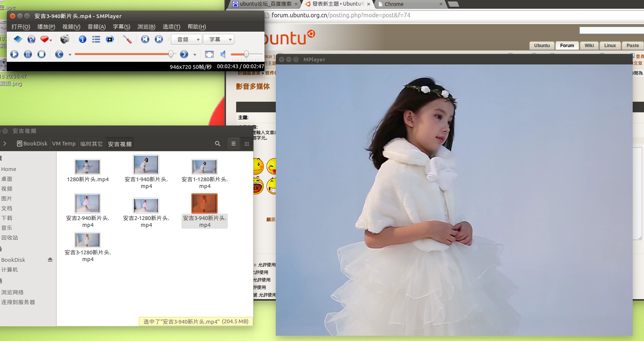Open preferences via screwdriver icon
This screenshot has height=341, width=644.
(x=128, y=39)
